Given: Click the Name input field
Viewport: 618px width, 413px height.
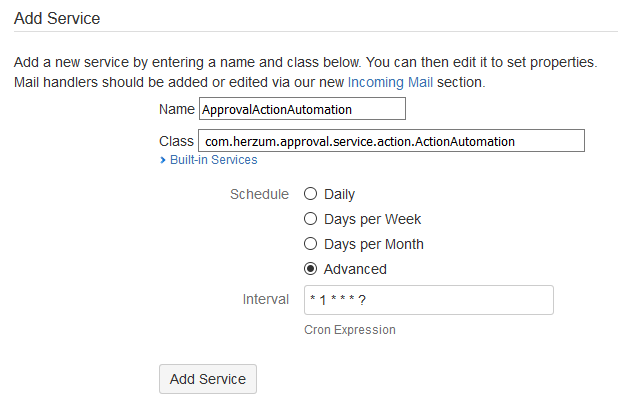Looking at the screenshot, I should click(x=302, y=108).
